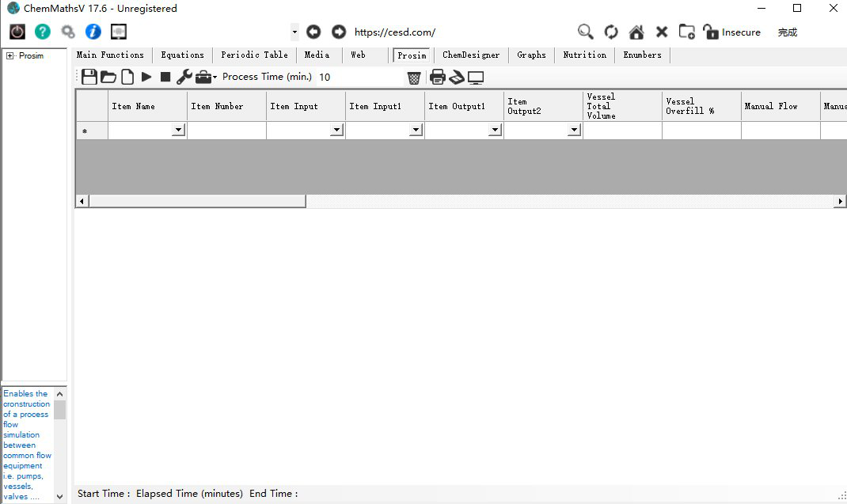Viewport: 847px width, 504px height.
Task: Refresh the web page with reload icon
Action: pyautogui.click(x=611, y=32)
